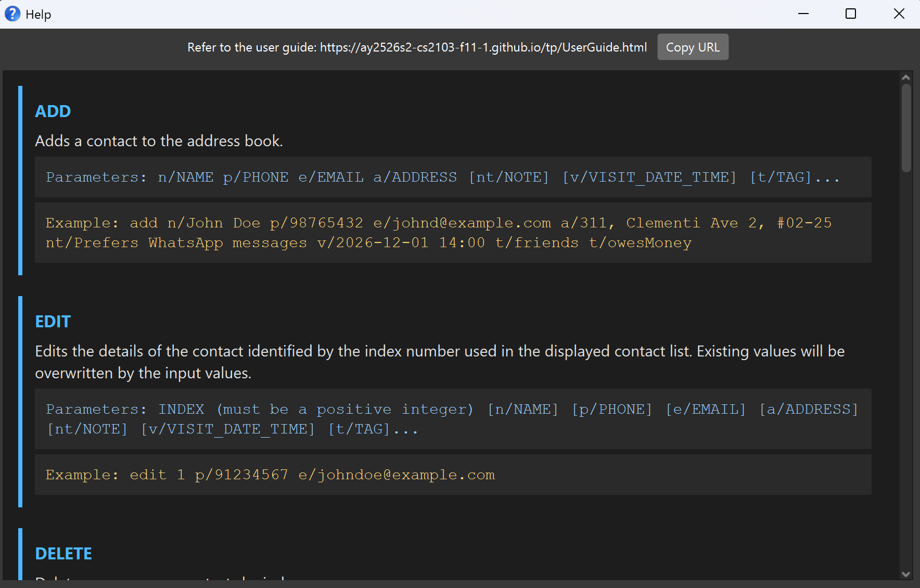This screenshot has height=588, width=920.
Task: Click the ADD example with John Doe
Action: tap(438, 233)
